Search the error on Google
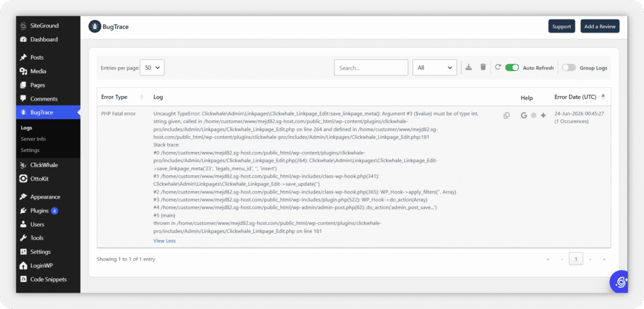This screenshot has height=309, width=644. pyautogui.click(x=524, y=116)
